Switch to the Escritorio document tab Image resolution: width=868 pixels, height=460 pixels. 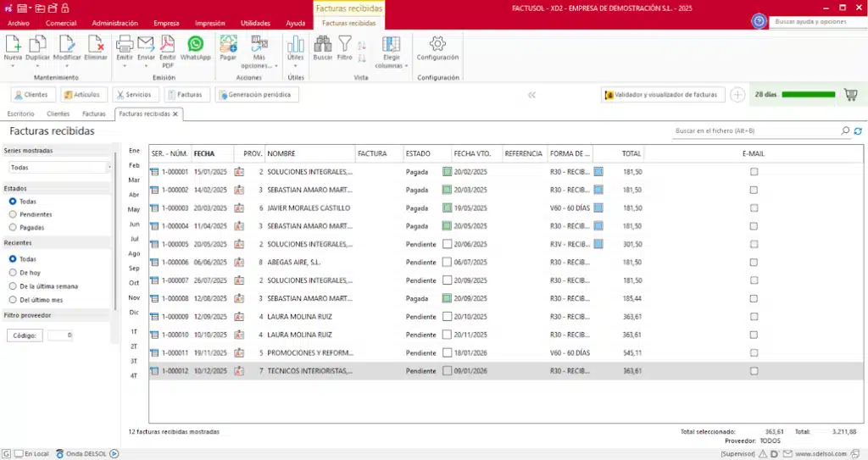(x=20, y=114)
